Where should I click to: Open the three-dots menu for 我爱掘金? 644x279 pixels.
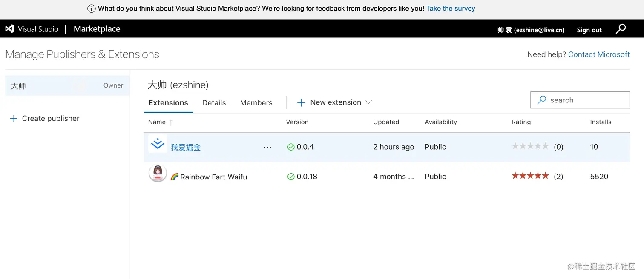(267, 147)
